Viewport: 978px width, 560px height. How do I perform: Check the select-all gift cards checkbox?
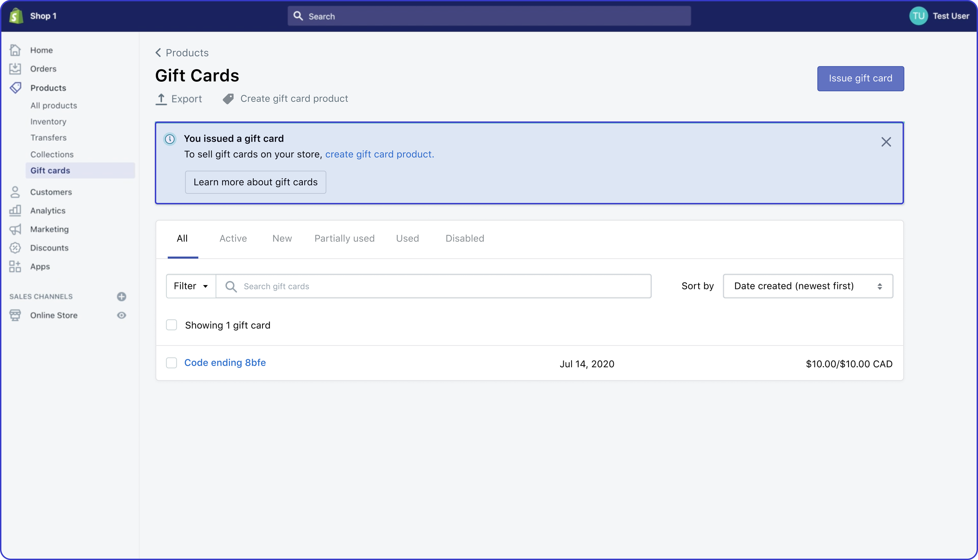171,325
